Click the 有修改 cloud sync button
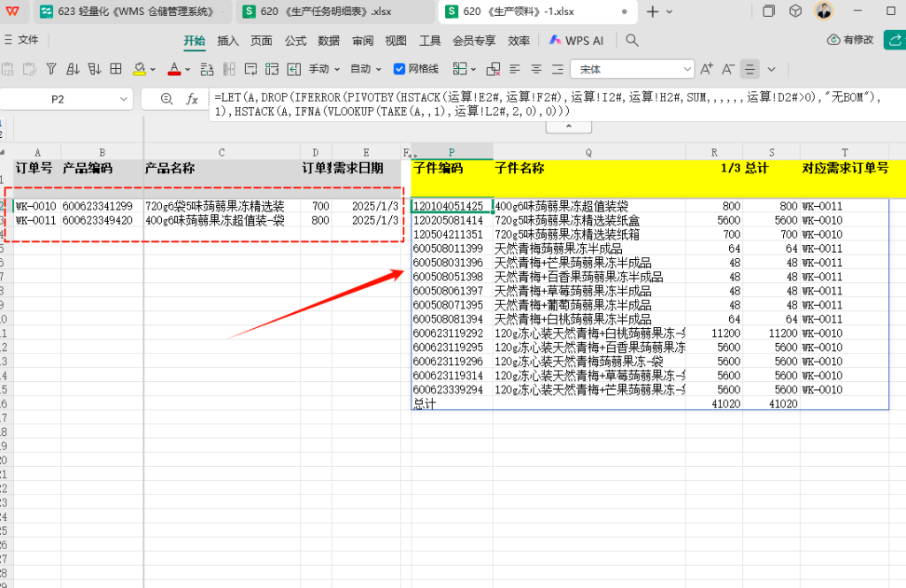 [850, 40]
